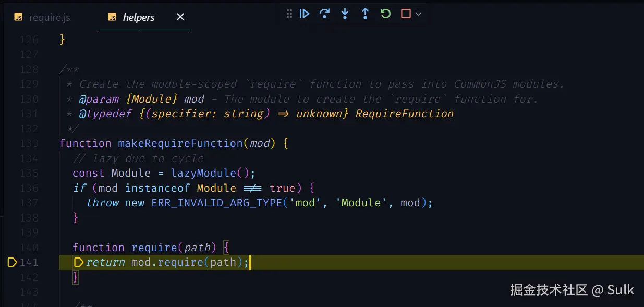The image size is (644, 307).
Task: Click lazyModule in the const Module line
Action: (x=204, y=173)
